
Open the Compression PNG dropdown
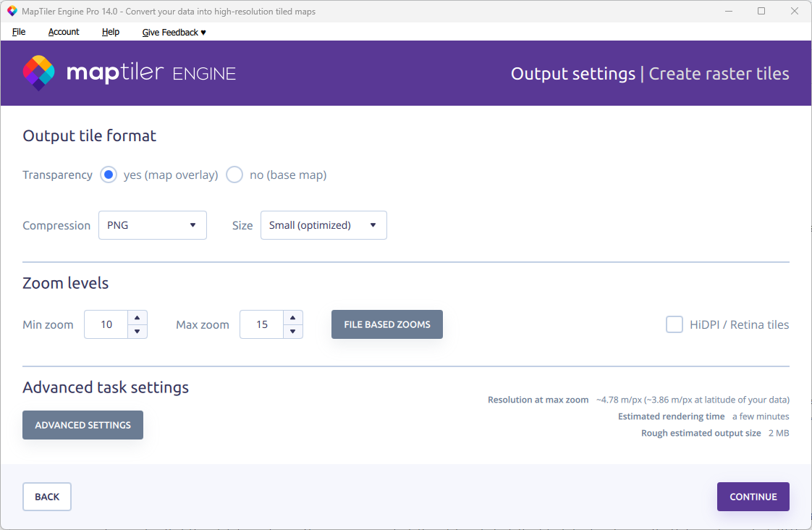click(x=153, y=225)
